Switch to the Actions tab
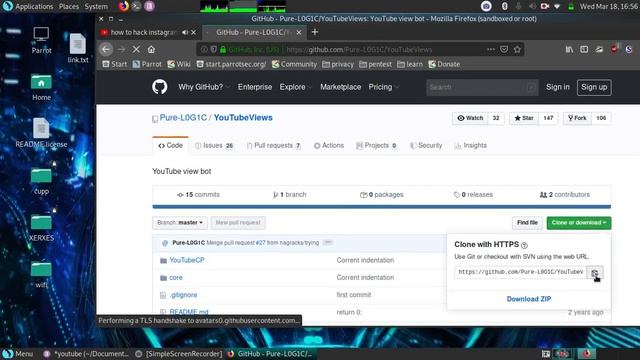This screenshot has width=640, height=360. [329, 146]
